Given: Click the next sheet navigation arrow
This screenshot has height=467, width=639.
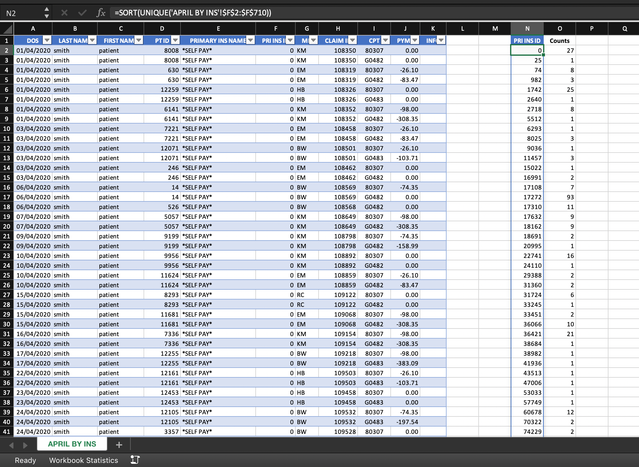Looking at the screenshot, I should [x=25, y=445].
